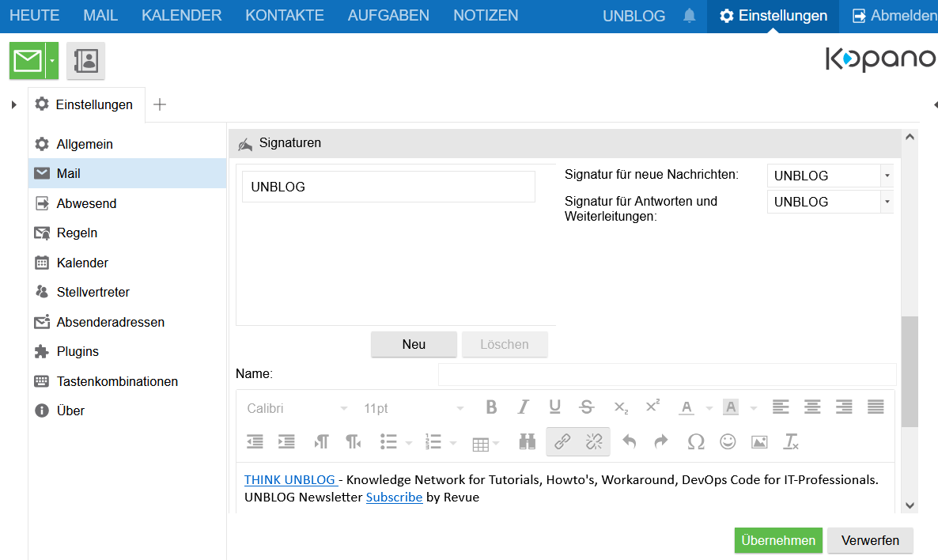Insert an image into the signature

tap(758, 441)
